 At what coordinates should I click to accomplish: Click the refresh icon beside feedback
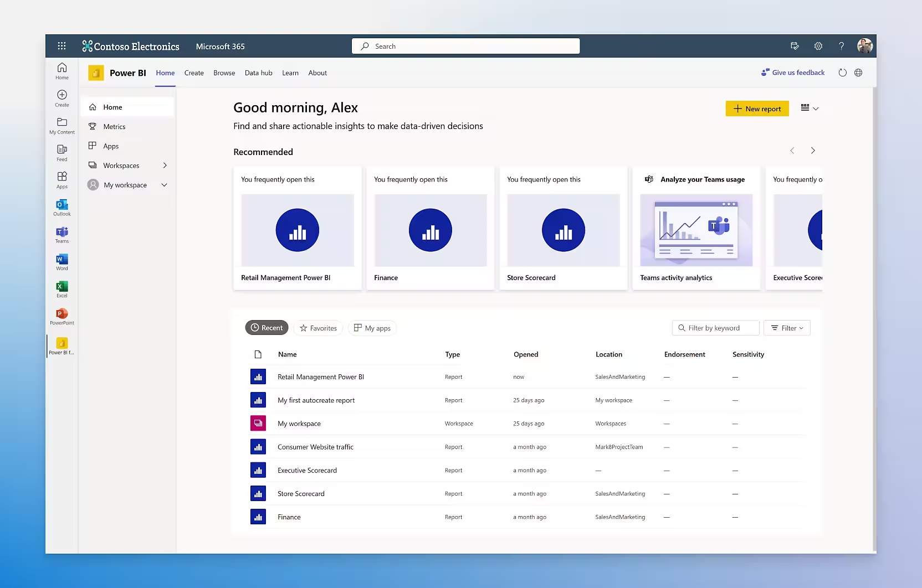coord(842,73)
